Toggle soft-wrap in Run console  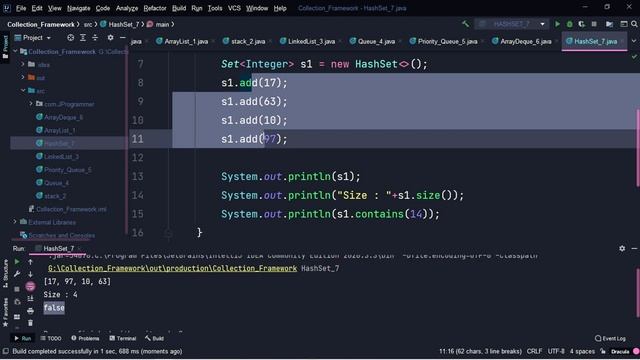click(x=30, y=287)
